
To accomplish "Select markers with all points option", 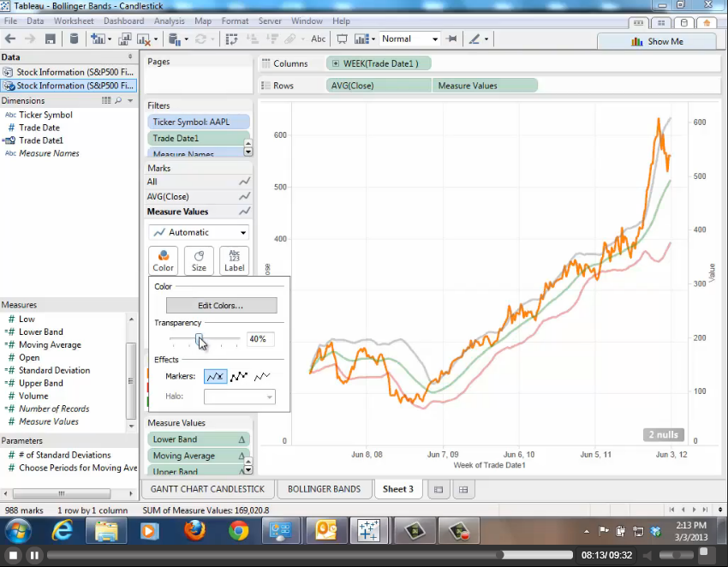I will coord(239,376).
